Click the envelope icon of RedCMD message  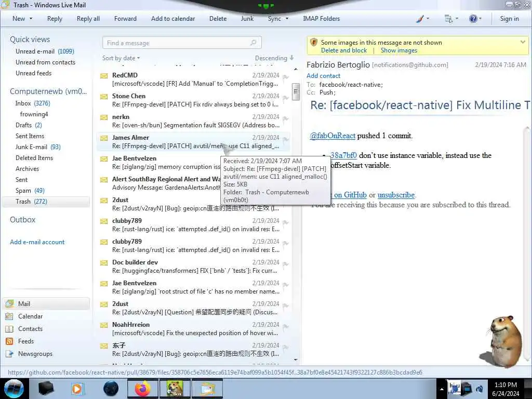coord(104,76)
